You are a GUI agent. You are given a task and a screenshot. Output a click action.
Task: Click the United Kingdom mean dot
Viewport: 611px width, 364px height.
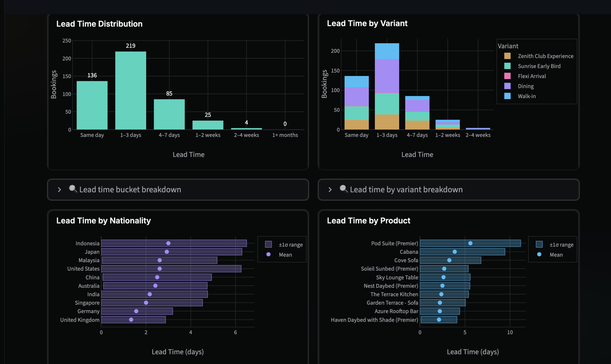click(131, 320)
